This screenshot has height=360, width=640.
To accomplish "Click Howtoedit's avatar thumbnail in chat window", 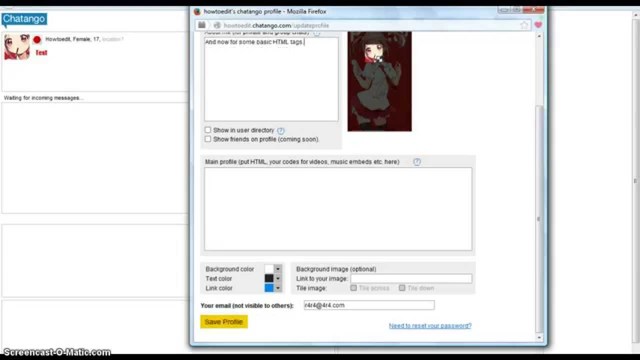I will coord(17,47).
